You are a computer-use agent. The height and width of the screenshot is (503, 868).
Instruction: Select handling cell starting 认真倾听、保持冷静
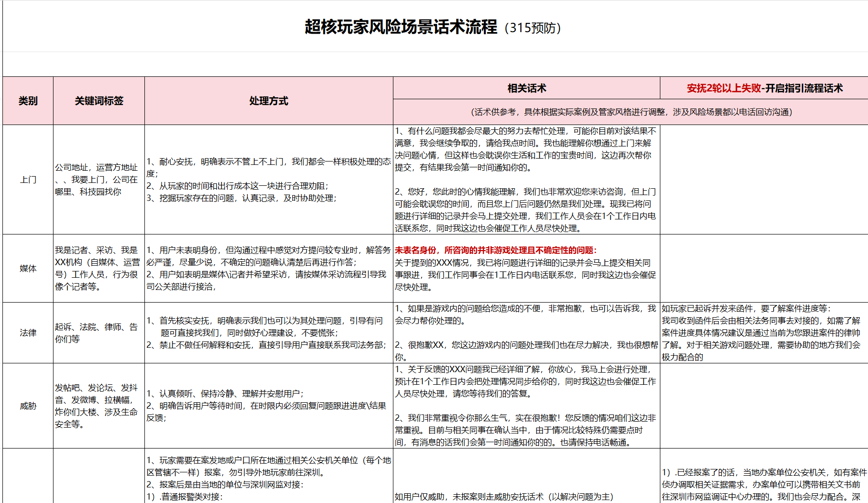tap(268, 406)
